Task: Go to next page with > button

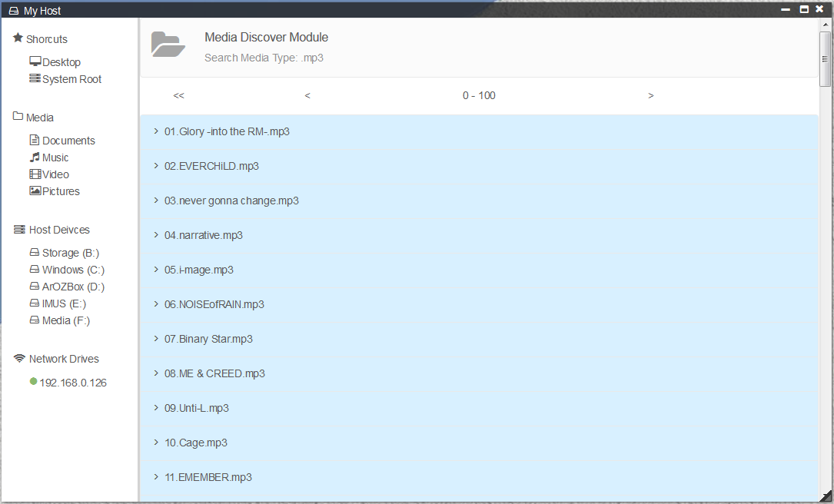Action: point(650,96)
